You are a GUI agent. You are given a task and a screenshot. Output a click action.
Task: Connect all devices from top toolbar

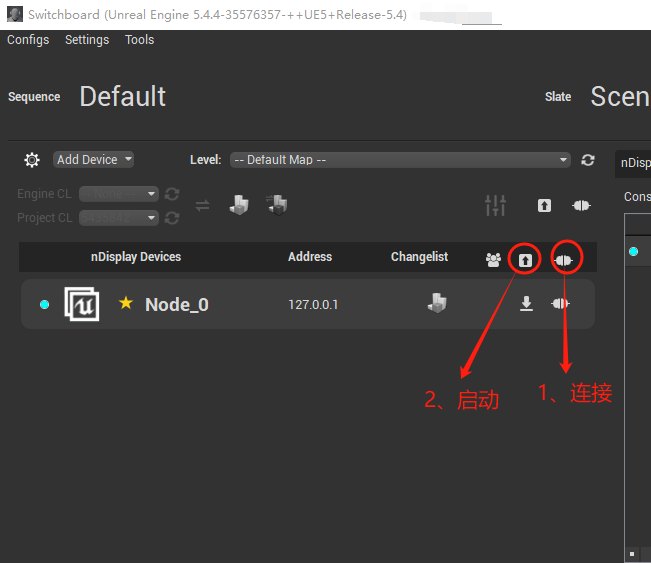[581, 205]
